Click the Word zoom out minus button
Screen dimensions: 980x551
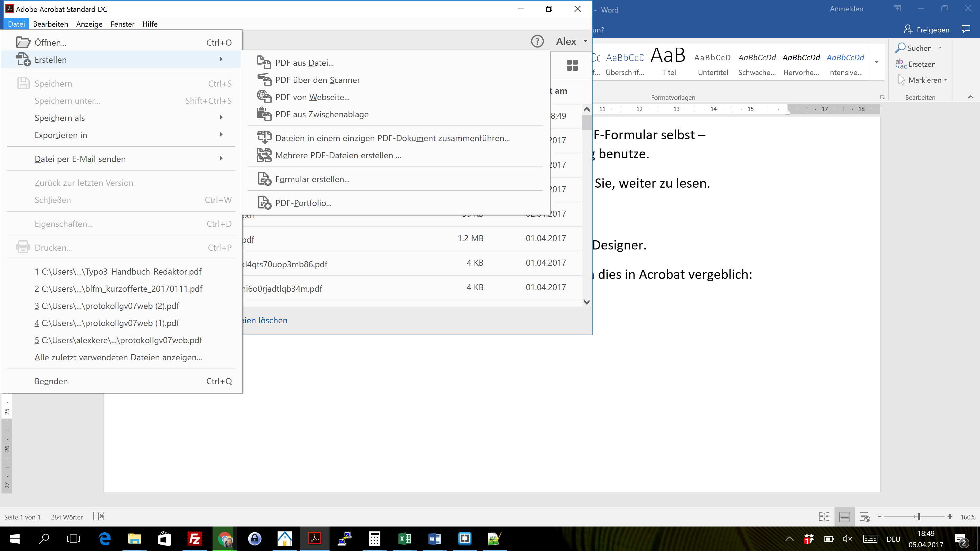coord(879,517)
